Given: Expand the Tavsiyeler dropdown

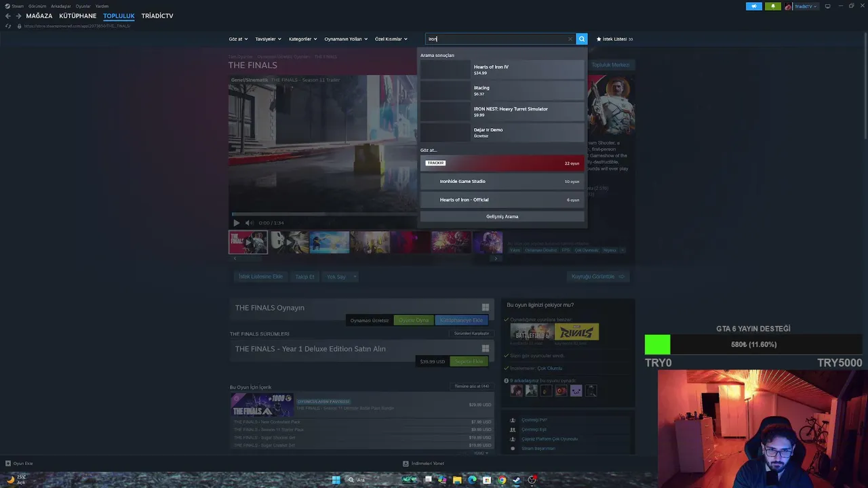Looking at the screenshot, I should tap(269, 39).
